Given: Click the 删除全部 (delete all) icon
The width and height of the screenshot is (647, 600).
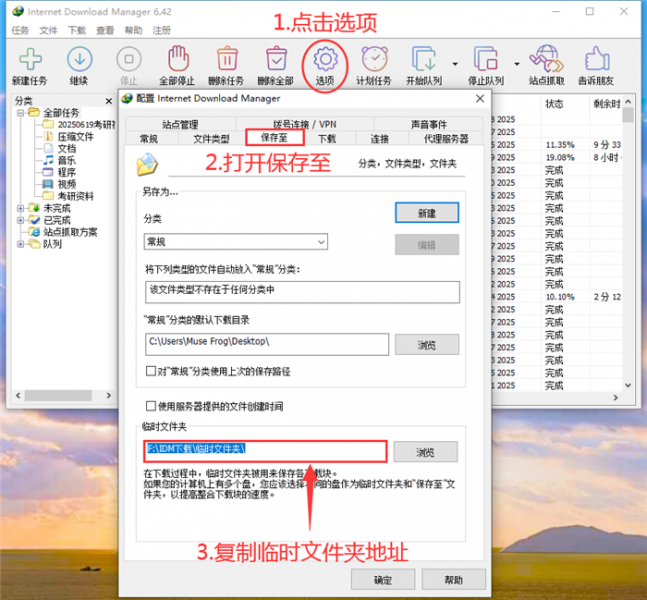Looking at the screenshot, I should (277, 60).
